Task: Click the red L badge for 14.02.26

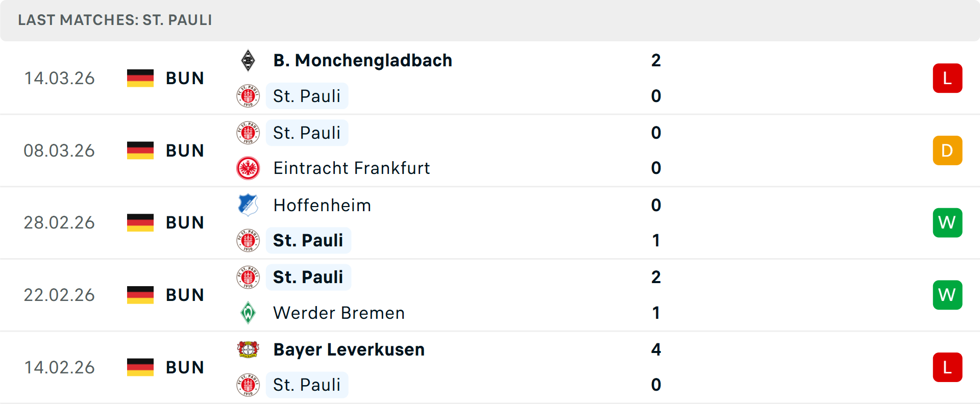Action: pyautogui.click(x=947, y=367)
